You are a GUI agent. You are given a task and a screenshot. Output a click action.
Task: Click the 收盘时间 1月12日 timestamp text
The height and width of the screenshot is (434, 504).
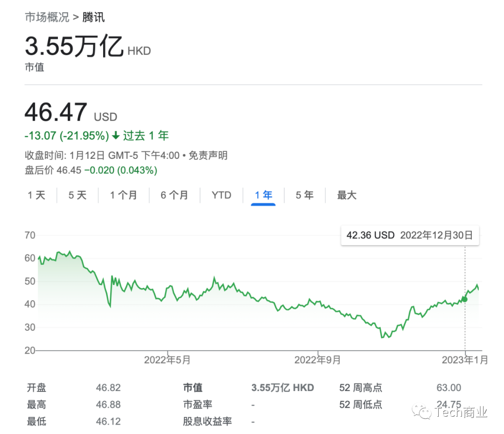[102, 156]
